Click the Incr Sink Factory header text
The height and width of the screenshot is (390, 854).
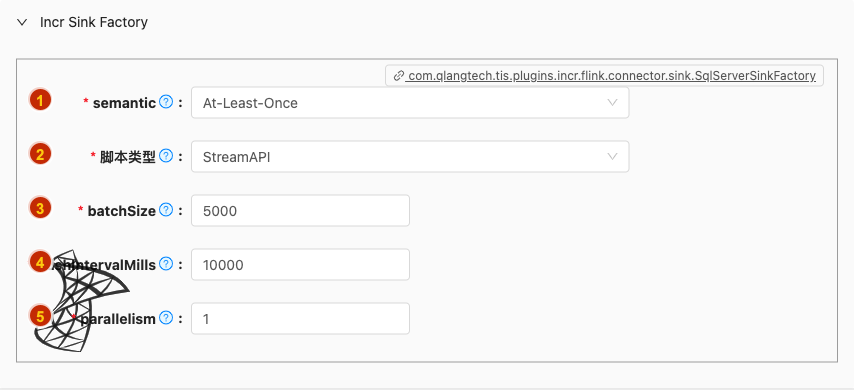(x=94, y=22)
